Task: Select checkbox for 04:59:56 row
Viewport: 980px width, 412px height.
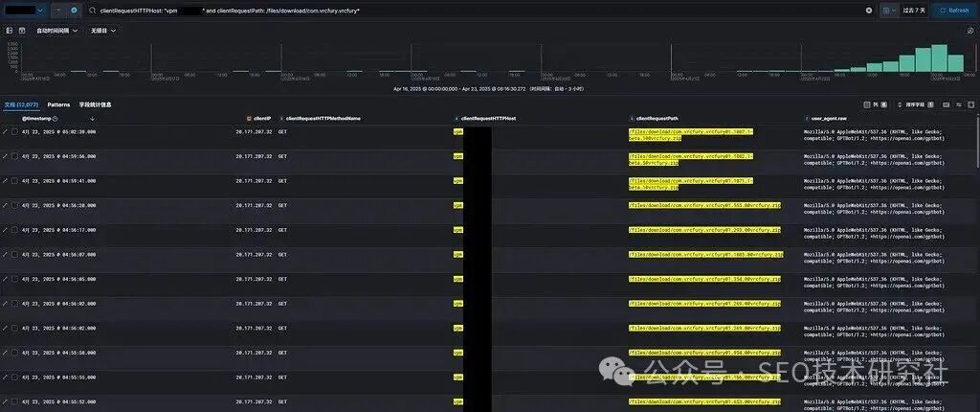Action: (x=14, y=156)
